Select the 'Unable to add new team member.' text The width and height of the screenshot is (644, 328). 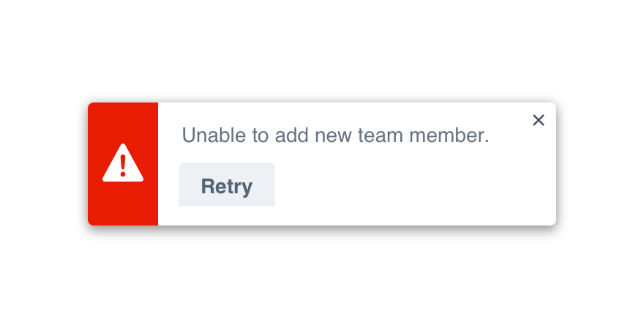[336, 135]
